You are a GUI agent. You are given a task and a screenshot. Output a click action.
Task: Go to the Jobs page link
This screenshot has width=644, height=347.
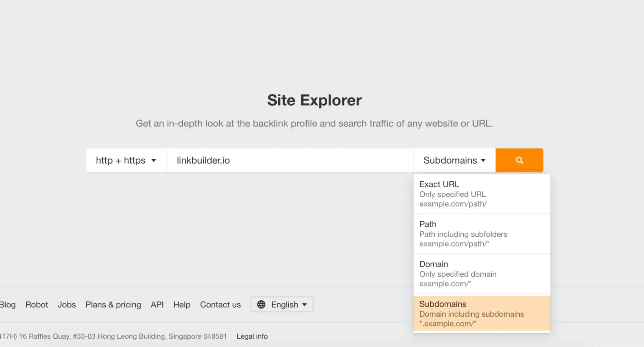[67, 304]
